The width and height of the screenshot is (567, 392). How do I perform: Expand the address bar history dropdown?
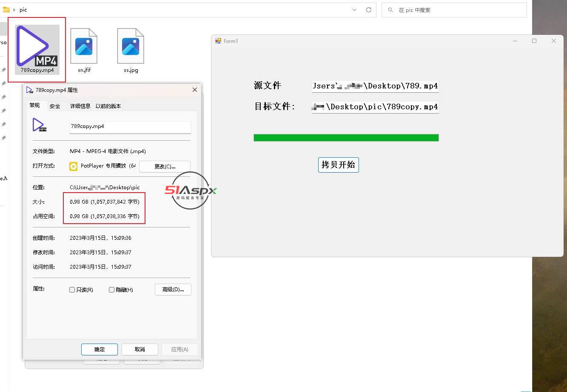click(354, 10)
